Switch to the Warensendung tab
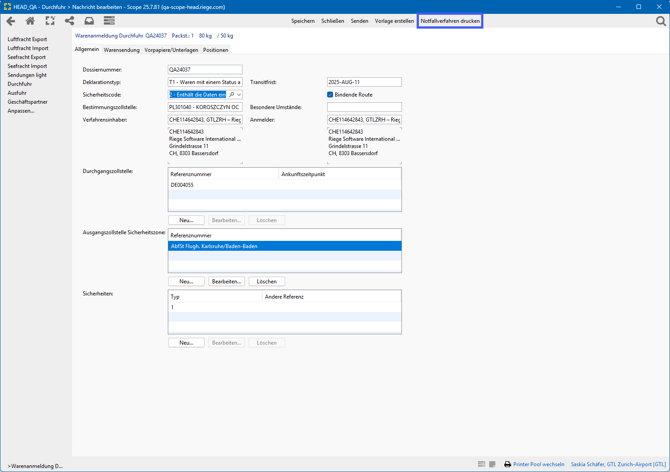Screen dimensions: 670x472 122,50
